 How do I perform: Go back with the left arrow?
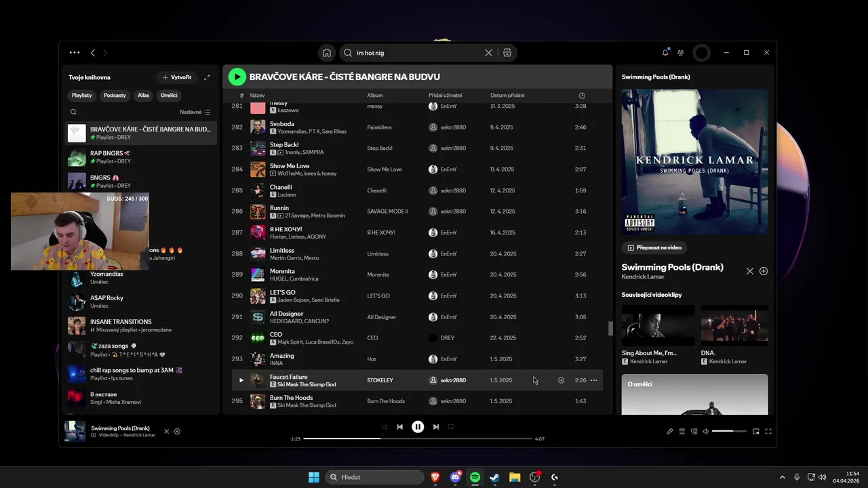click(93, 52)
